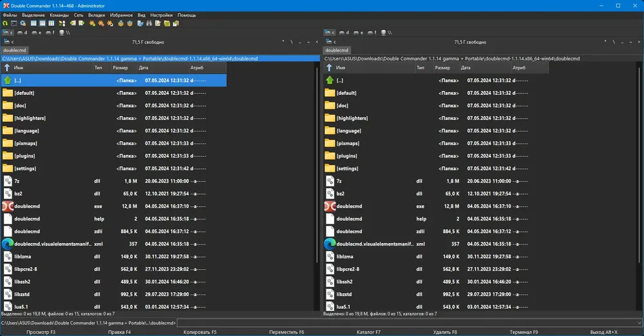
Task: Open network \\ in right drive bar
Action: [387, 32]
